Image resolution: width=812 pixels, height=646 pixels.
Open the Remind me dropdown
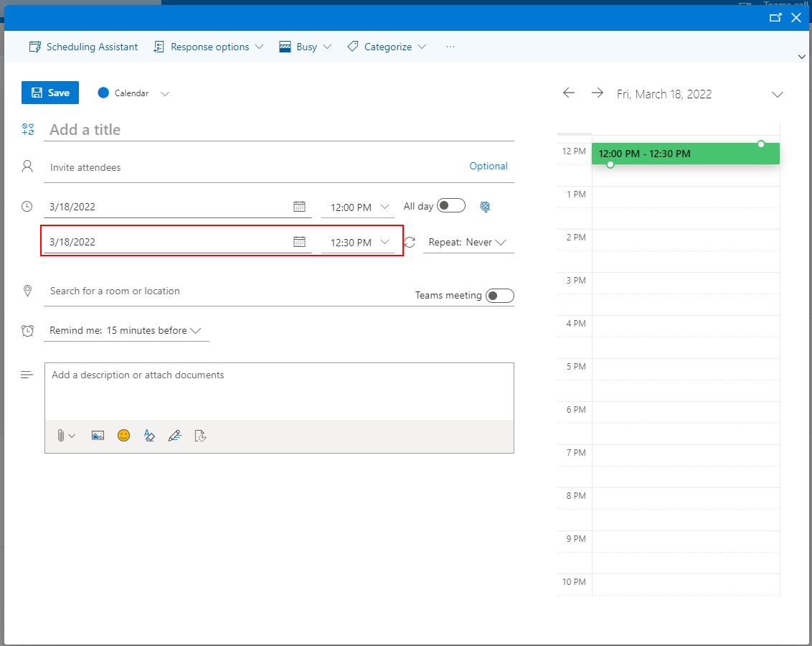(126, 331)
